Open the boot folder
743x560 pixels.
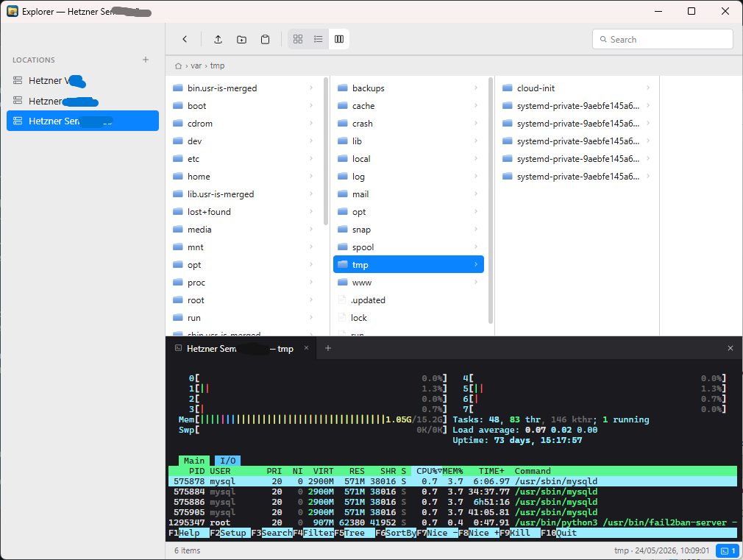click(243, 106)
